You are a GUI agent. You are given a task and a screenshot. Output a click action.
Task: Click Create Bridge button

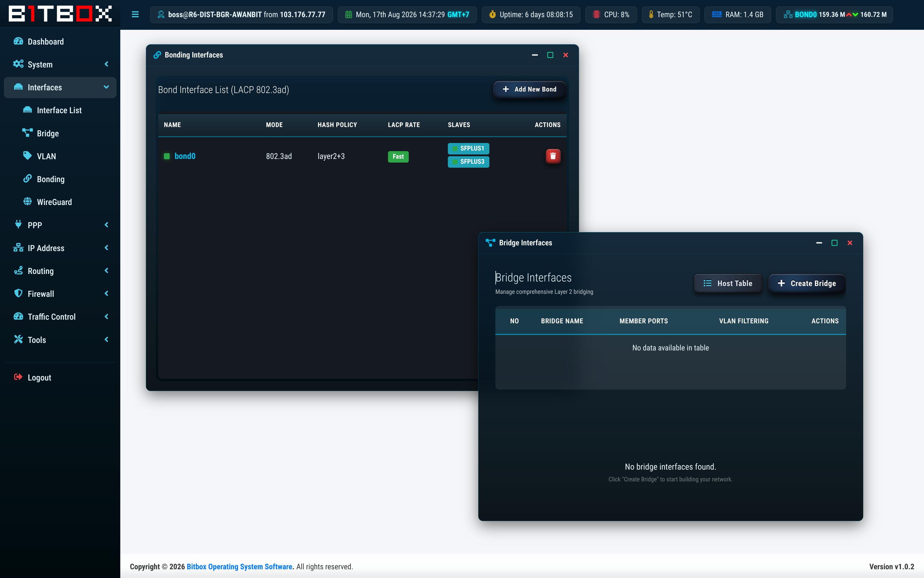[x=807, y=283]
